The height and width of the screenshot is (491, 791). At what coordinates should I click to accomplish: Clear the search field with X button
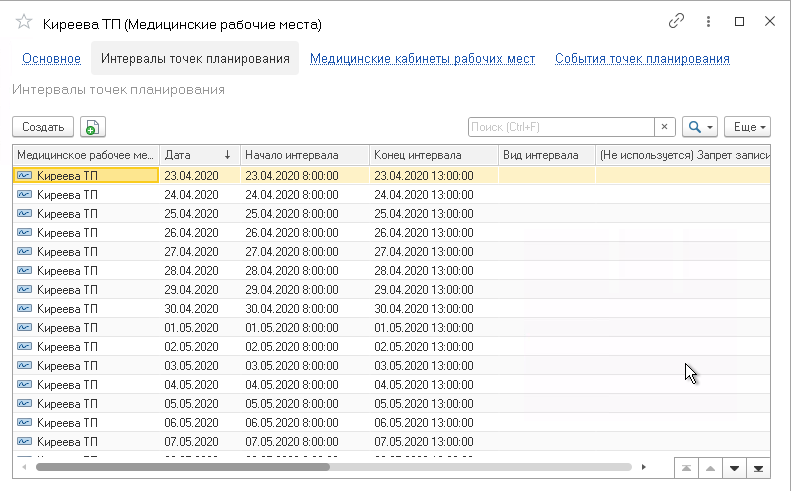(x=665, y=127)
